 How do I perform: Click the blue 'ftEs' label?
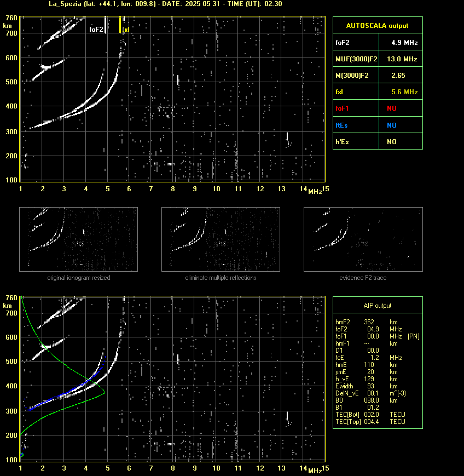pos(341,125)
